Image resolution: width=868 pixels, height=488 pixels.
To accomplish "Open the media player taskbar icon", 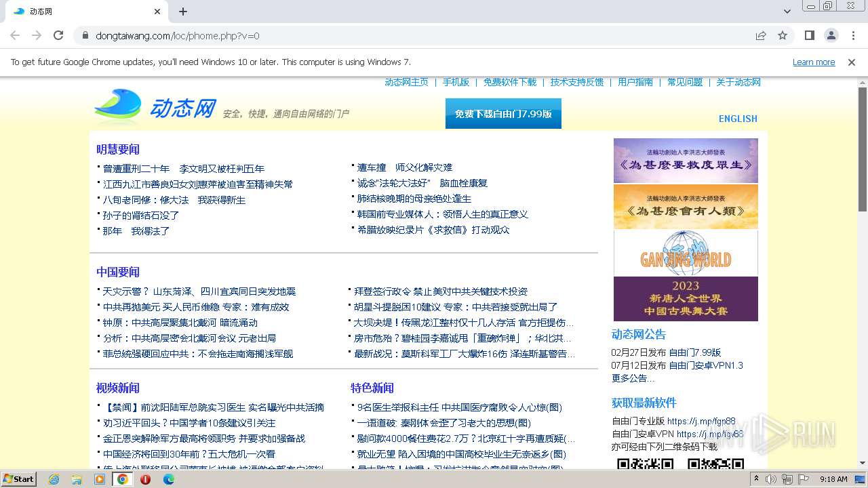I will click(100, 479).
